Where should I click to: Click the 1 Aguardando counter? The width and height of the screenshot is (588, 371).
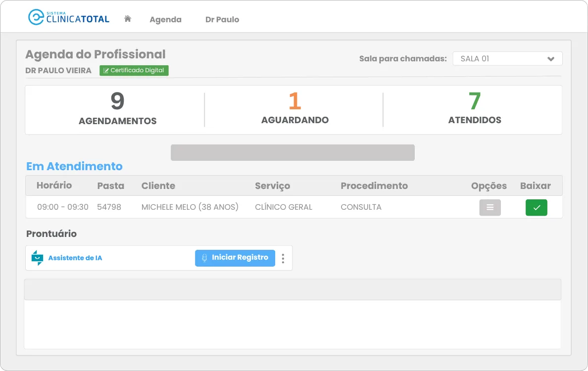click(295, 108)
